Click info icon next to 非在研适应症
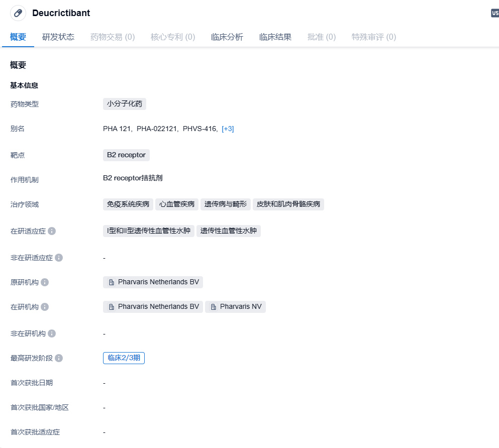 point(59,258)
